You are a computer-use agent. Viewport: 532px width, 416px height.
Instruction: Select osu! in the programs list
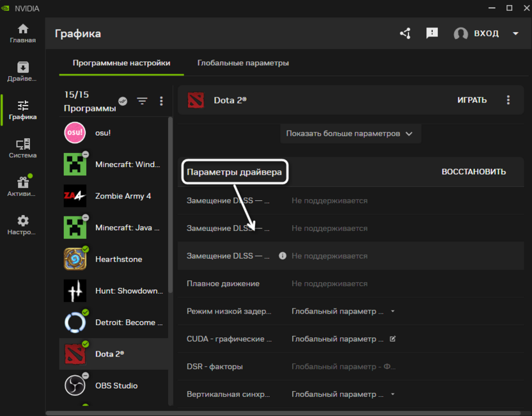(x=114, y=132)
